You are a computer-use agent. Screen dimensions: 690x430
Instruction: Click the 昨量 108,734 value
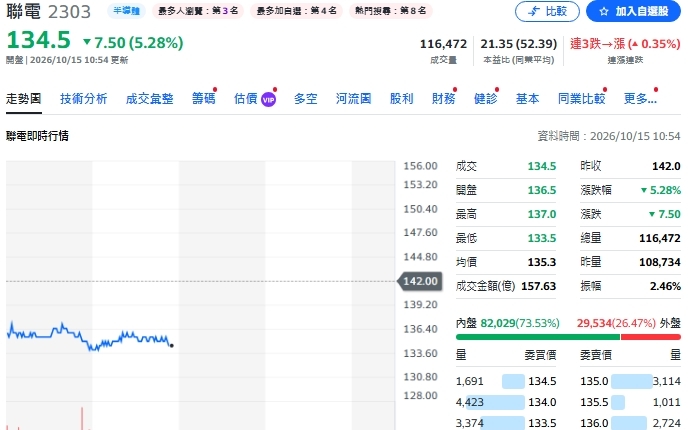(x=660, y=262)
